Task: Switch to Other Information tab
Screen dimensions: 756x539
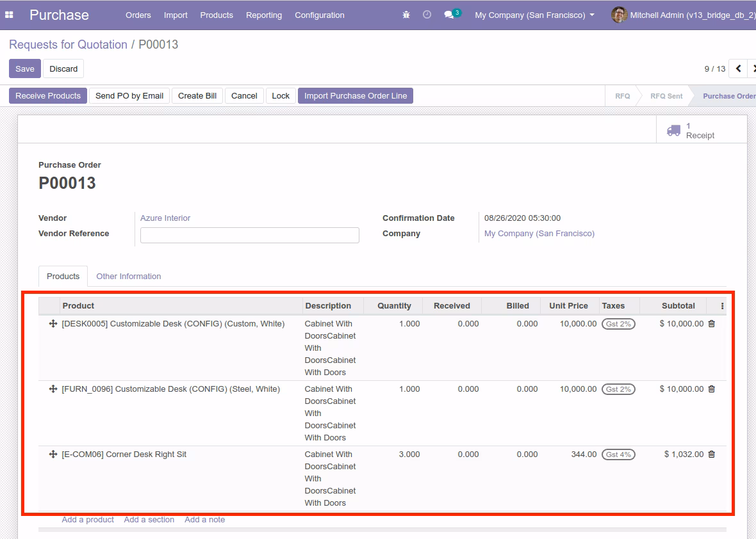Action: pos(129,277)
